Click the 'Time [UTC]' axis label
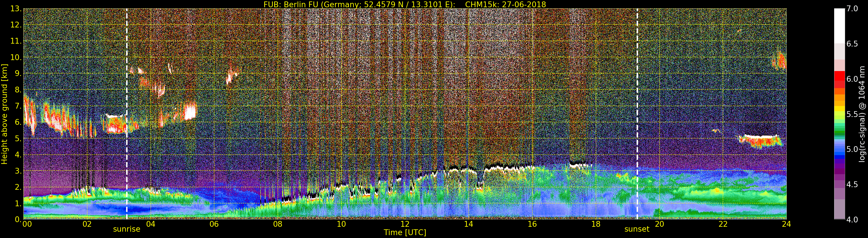Image resolution: width=868 pixels, height=238 pixels. tap(405, 232)
